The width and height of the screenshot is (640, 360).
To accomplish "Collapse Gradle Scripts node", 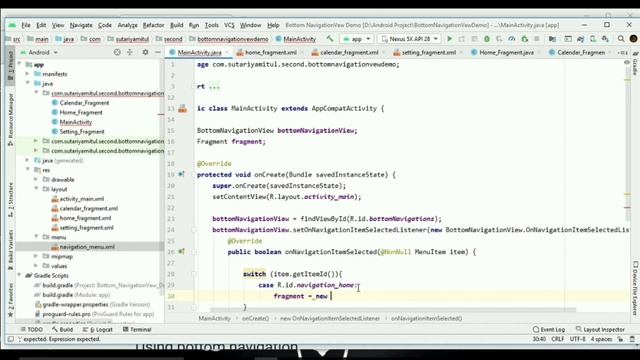I will pos(19,276).
